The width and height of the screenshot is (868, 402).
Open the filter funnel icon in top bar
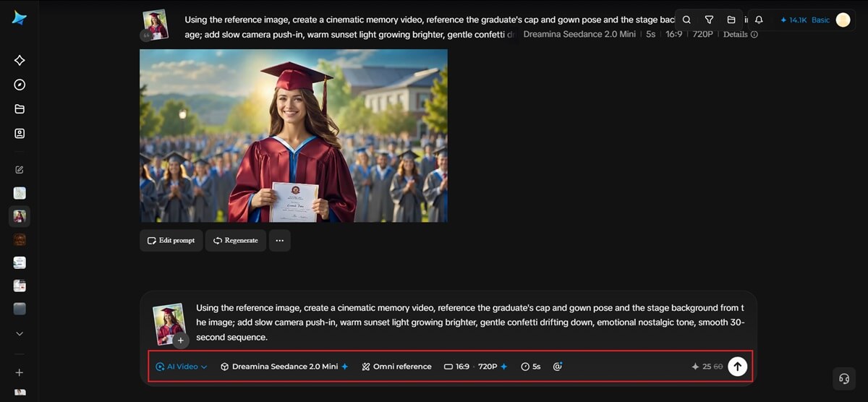709,20
